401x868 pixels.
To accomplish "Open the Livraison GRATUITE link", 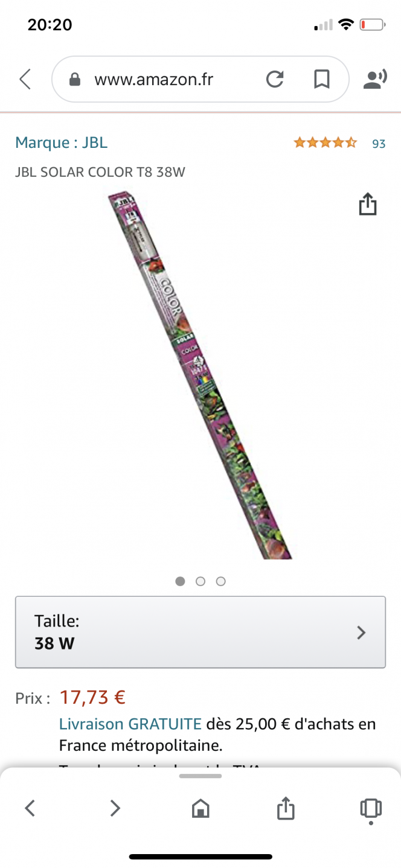I will coord(130,723).
